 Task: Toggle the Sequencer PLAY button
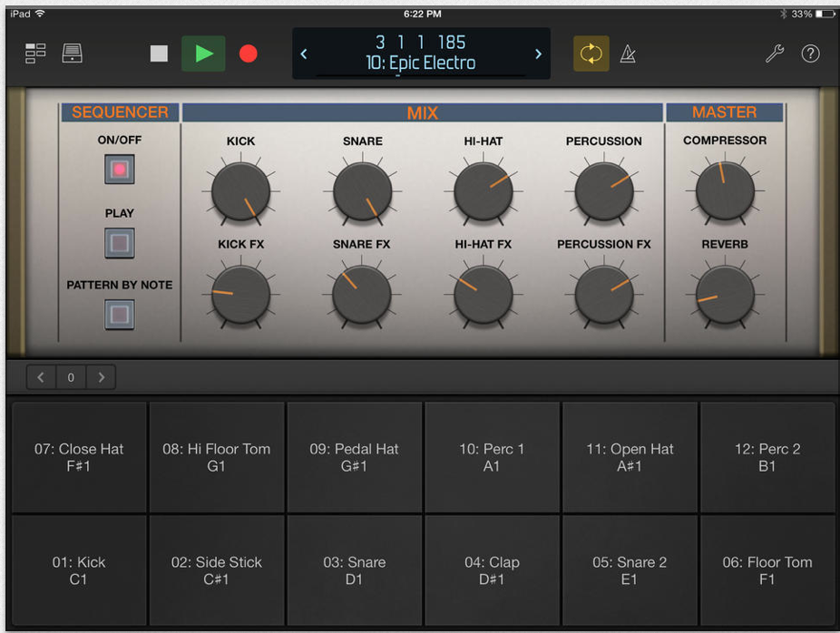[120, 242]
